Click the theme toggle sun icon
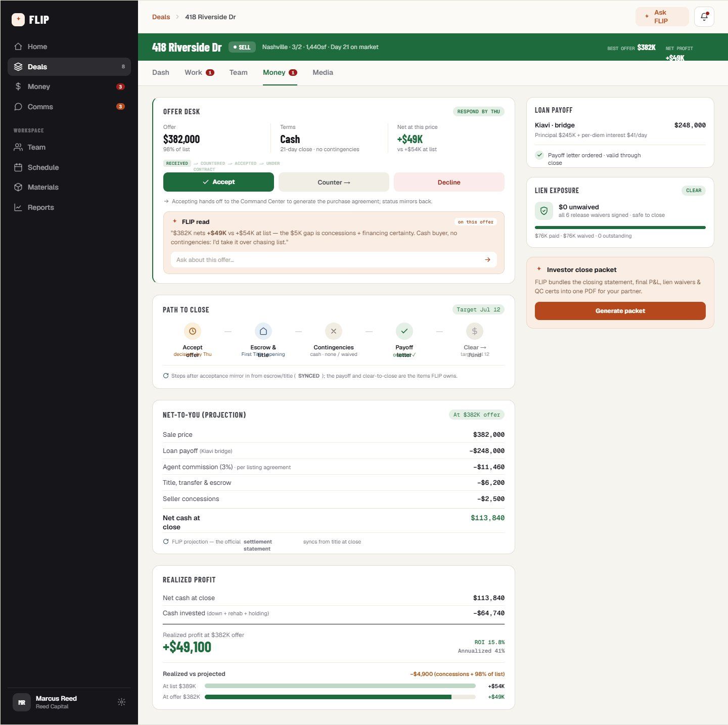Screen dimensions: 728x725 121,702
